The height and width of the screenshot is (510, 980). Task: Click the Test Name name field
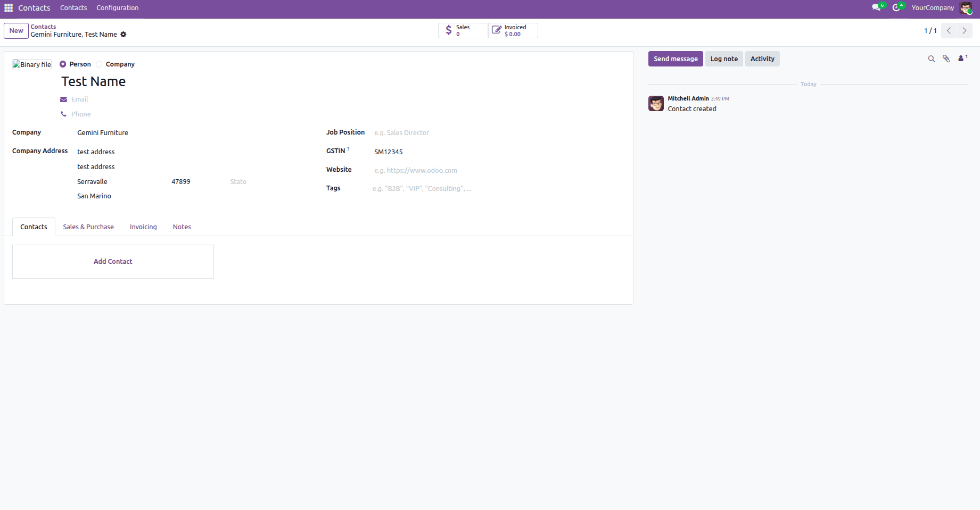coord(341,82)
